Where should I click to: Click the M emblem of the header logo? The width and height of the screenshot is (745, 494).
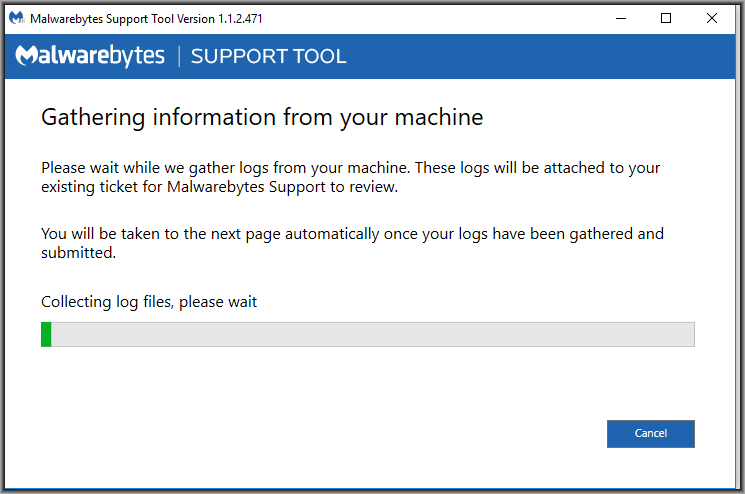pos(26,55)
